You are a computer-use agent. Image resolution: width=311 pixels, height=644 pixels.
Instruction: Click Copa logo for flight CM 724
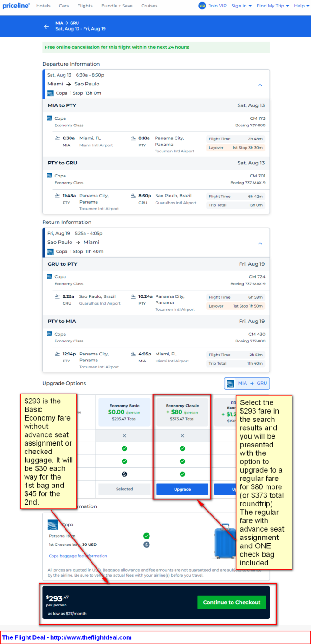click(x=49, y=276)
